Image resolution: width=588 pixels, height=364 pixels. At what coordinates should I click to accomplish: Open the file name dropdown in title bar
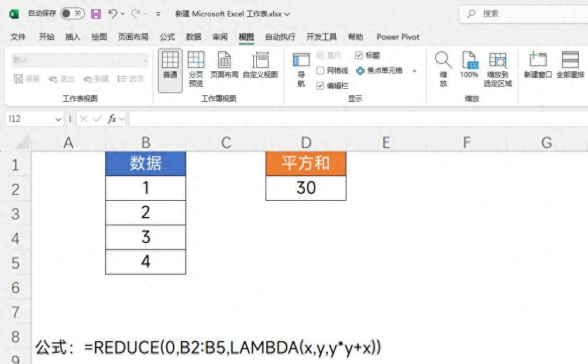click(287, 14)
